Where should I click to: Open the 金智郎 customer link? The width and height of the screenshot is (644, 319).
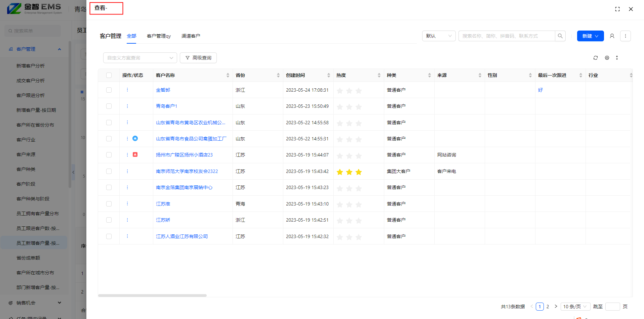click(x=163, y=90)
